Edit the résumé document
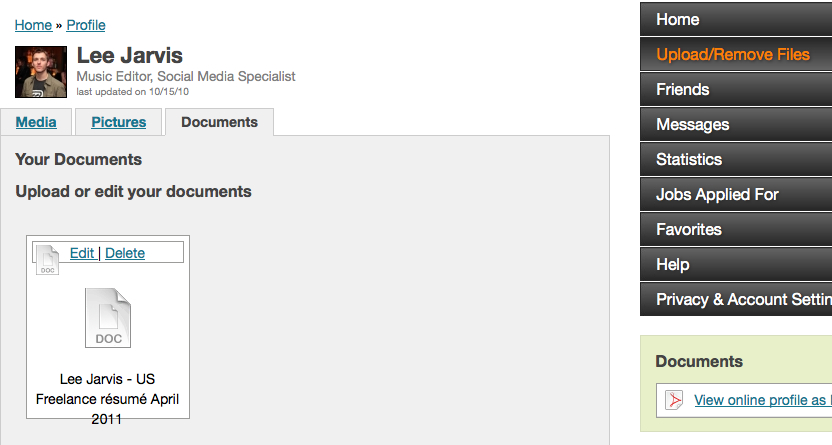This screenshot has width=832, height=445. coord(82,253)
